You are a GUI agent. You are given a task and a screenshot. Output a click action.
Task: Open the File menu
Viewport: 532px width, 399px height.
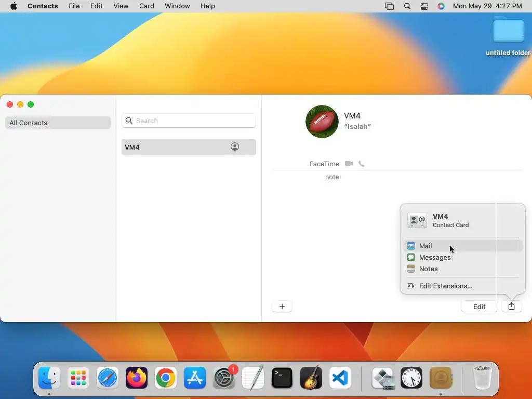pos(74,6)
